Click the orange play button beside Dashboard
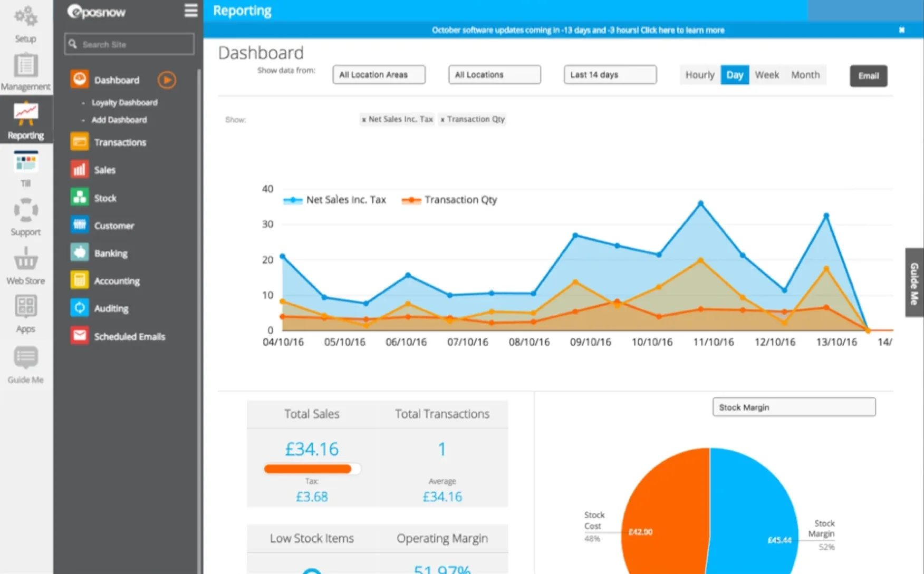The width and height of the screenshot is (924, 574). coord(167,80)
